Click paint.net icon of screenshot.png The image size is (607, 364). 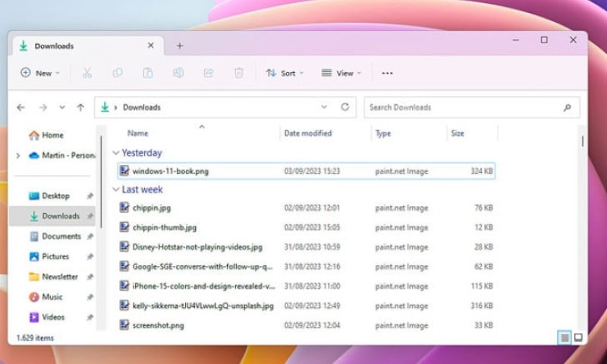click(x=124, y=325)
